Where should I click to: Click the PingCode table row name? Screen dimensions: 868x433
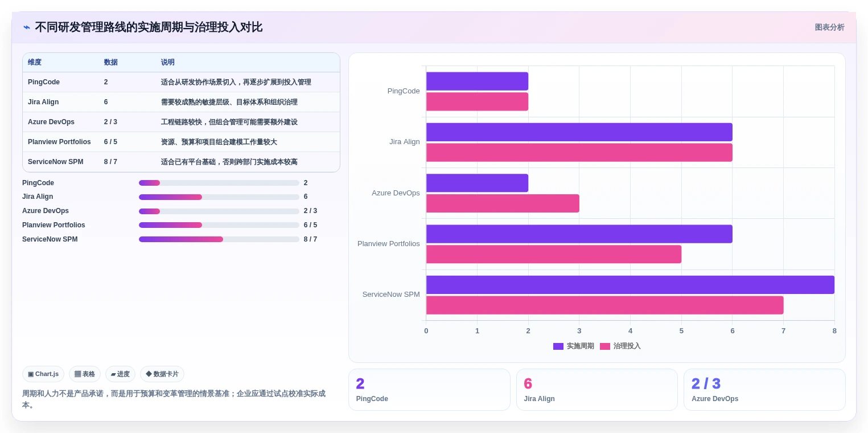tap(44, 82)
